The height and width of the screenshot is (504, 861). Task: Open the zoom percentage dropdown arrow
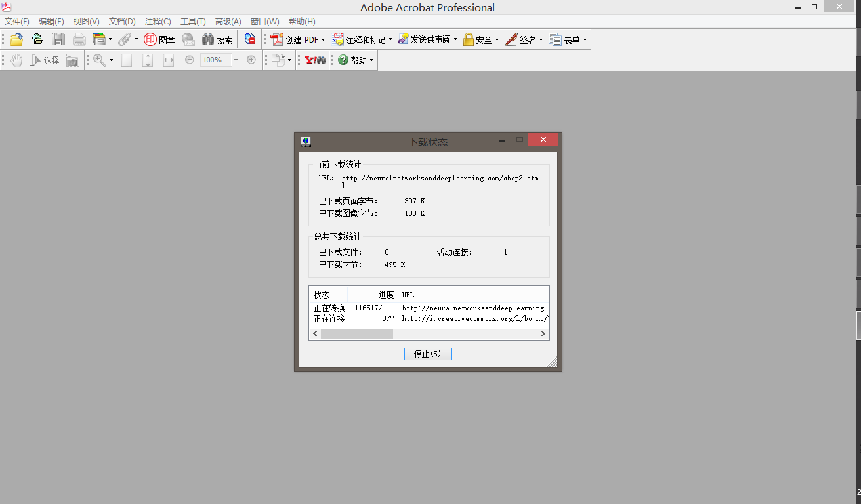click(236, 60)
